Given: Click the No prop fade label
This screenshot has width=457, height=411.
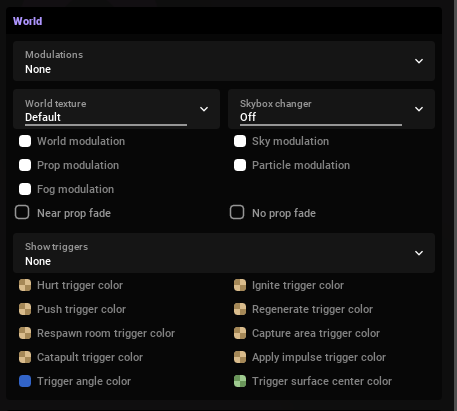Looking at the screenshot, I should pyautogui.click(x=284, y=213).
